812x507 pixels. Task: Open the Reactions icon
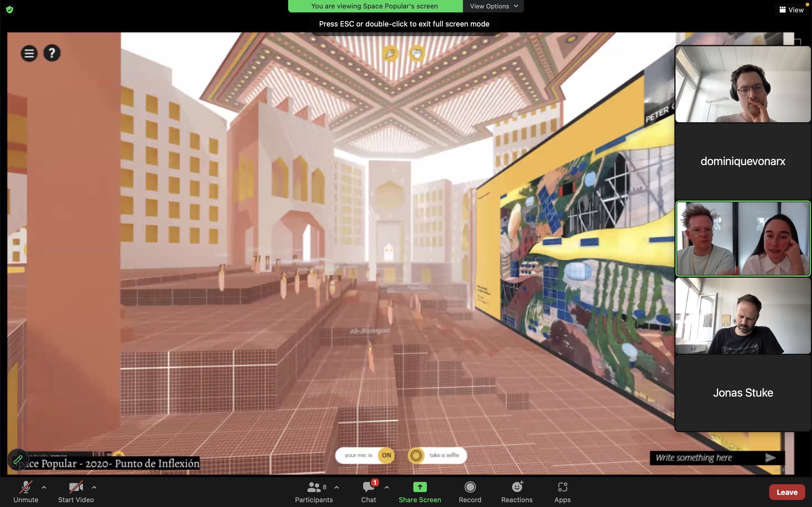517,487
